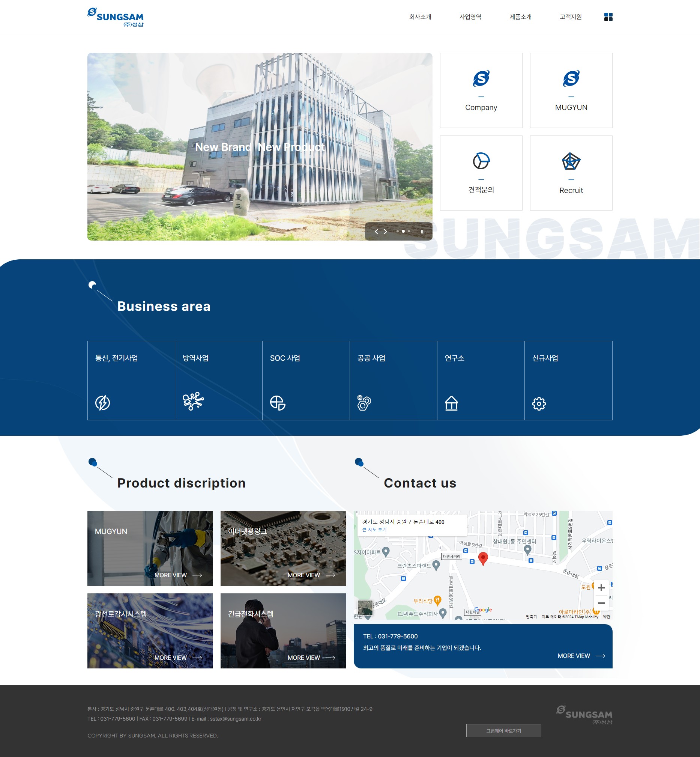Screen dimensions: 700x757
Task: Open the grid sitemap menu icon
Action: pyautogui.click(x=608, y=17)
